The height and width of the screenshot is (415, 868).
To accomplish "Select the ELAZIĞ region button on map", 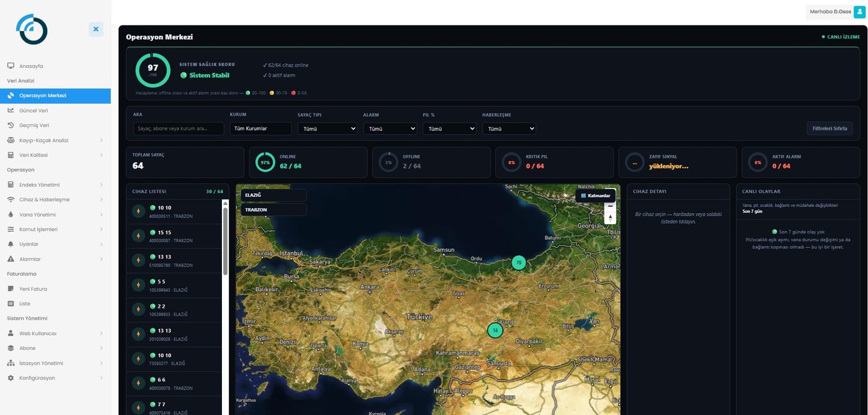I will coord(273,195).
